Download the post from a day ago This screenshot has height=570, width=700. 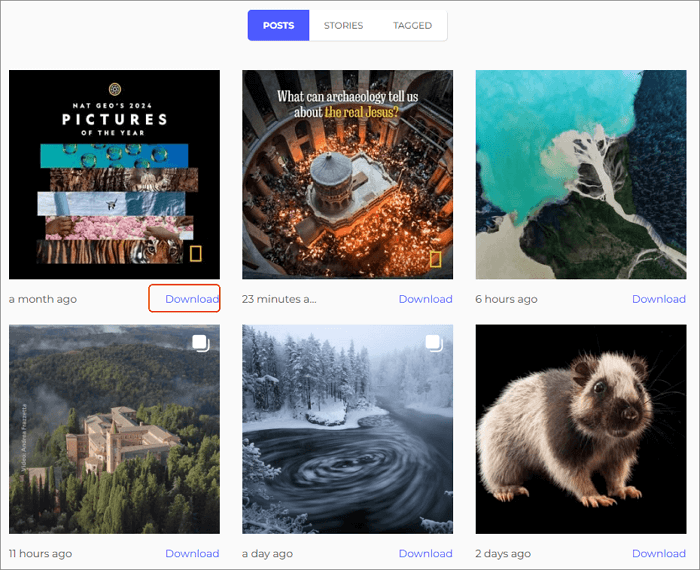coord(425,553)
